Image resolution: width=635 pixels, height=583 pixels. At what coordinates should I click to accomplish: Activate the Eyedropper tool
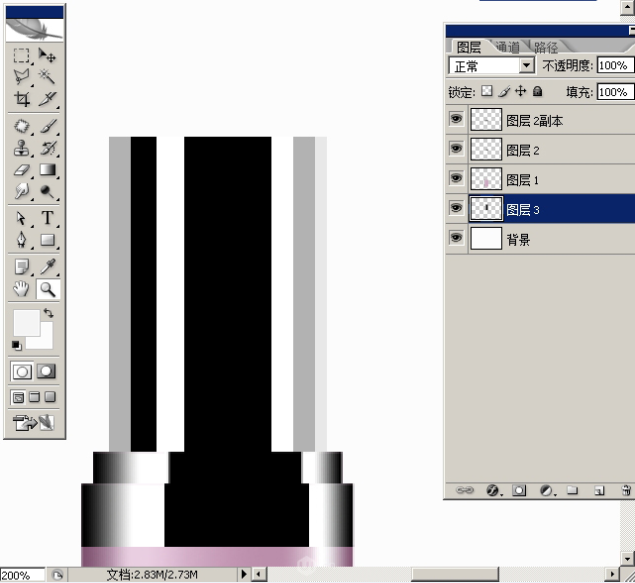47,266
